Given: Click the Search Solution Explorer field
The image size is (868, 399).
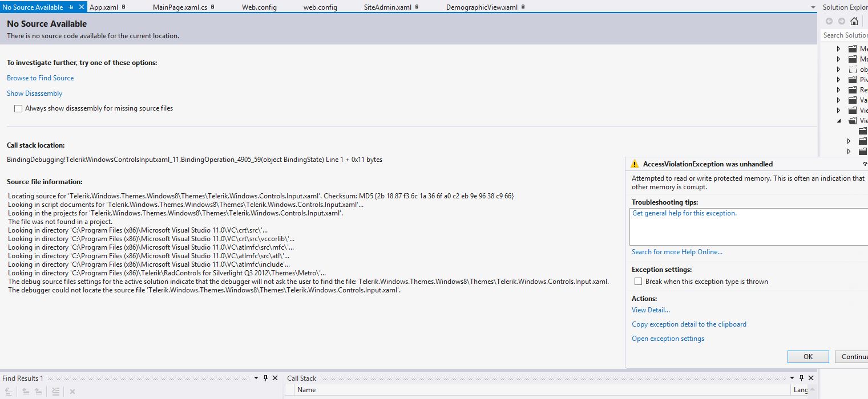Looking at the screenshot, I should (x=845, y=35).
